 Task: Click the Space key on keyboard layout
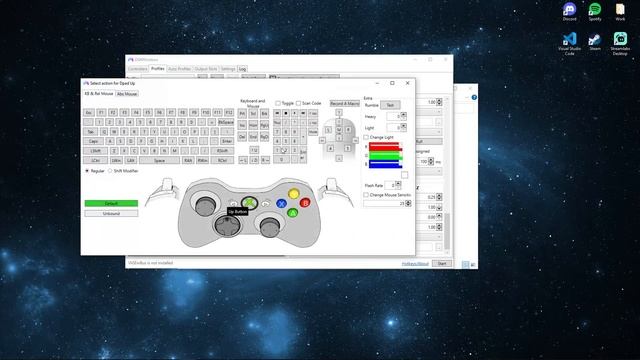coord(159,160)
